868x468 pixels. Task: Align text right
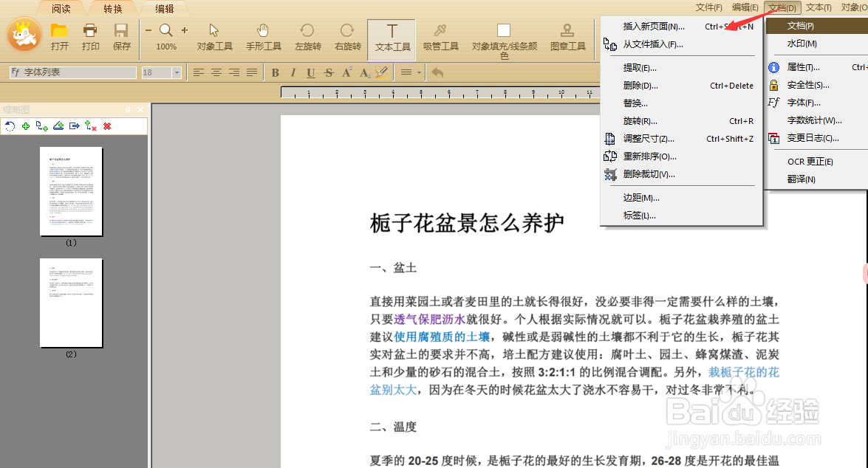click(234, 72)
